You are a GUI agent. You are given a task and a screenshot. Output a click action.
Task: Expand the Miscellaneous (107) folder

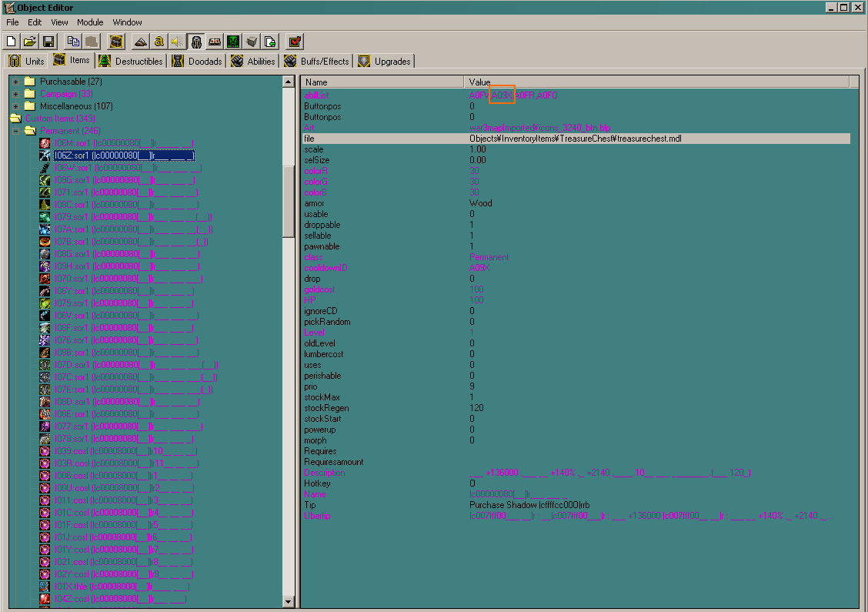click(15, 106)
